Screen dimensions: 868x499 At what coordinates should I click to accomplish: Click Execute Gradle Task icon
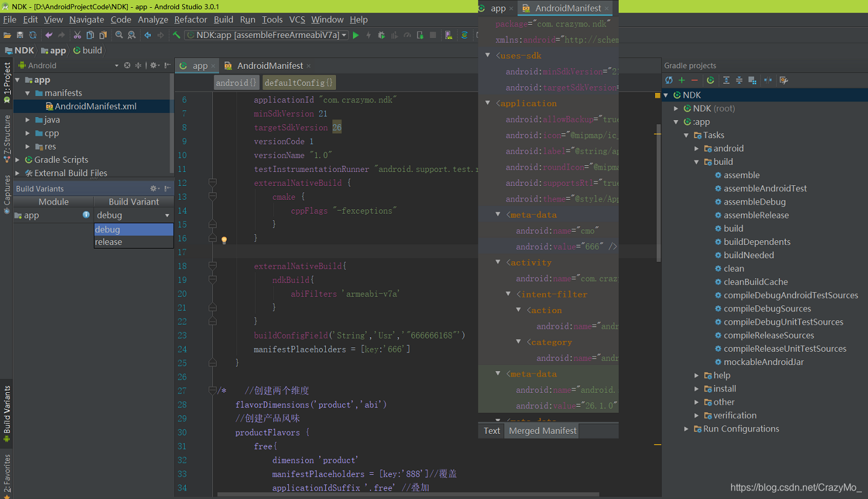pos(711,80)
